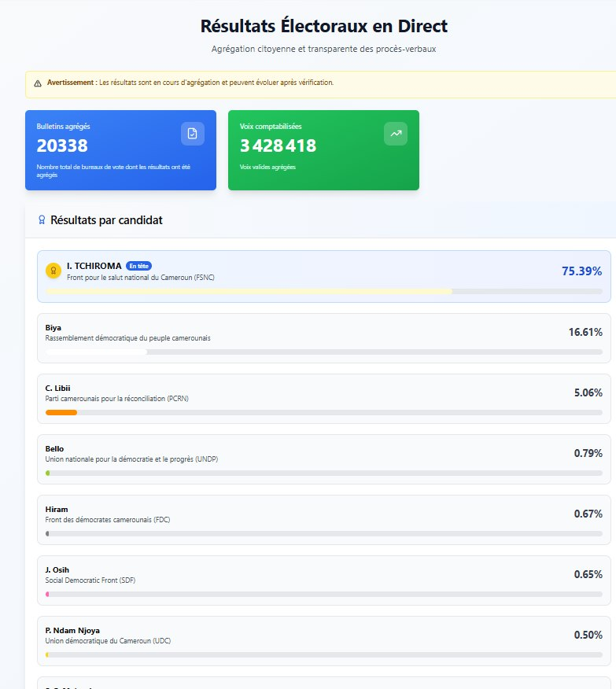
Task: Click the 5.06% percentage
Action: [588, 392]
